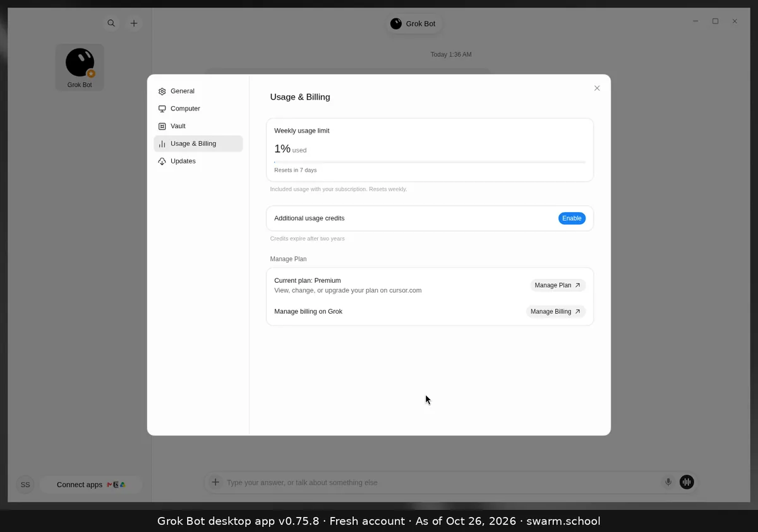
Task: Open Vault settings section
Action: 198,126
